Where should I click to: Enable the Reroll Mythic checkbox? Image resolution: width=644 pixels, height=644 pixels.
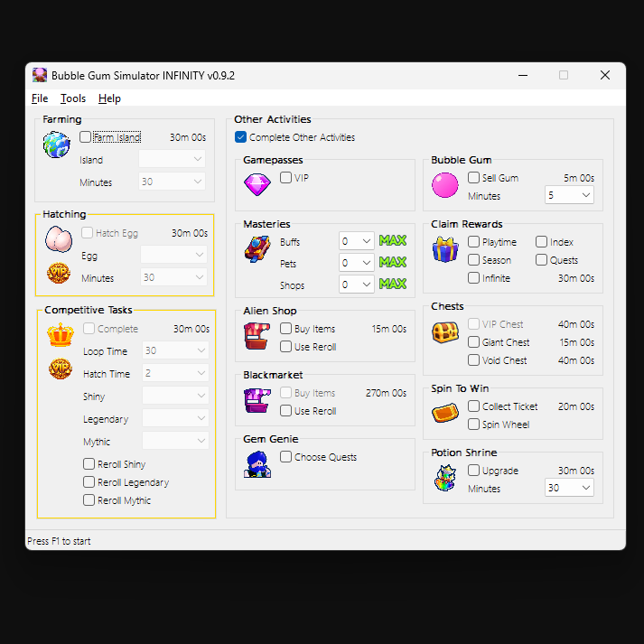coord(89,499)
